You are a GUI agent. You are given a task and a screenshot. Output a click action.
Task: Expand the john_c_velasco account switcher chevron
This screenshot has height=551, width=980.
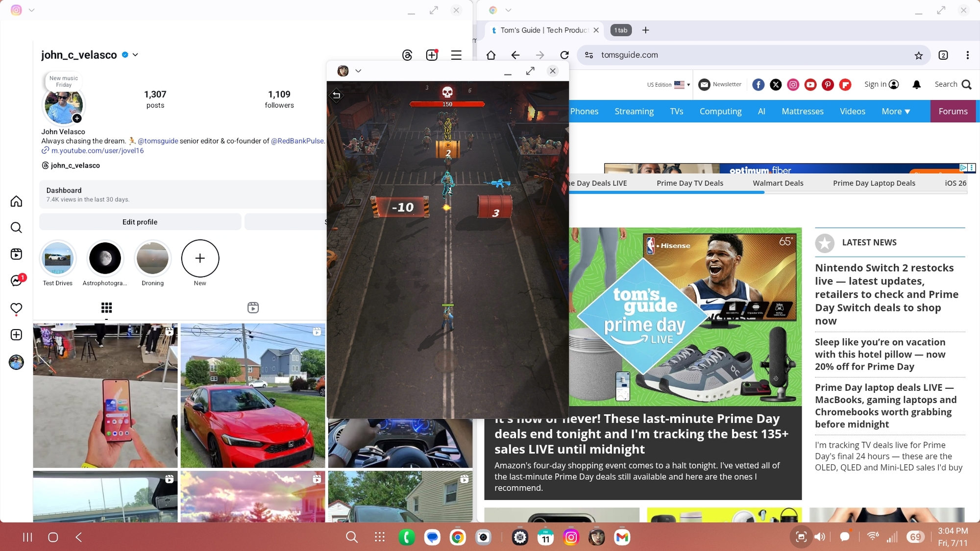coord(136,55)
